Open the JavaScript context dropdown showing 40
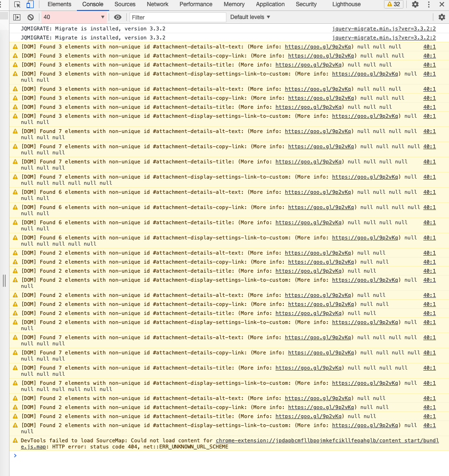449x476 pixels. point(74,17)
